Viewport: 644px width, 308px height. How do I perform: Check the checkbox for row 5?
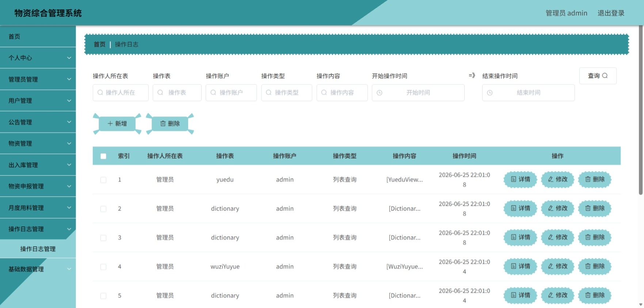[103, 296]
